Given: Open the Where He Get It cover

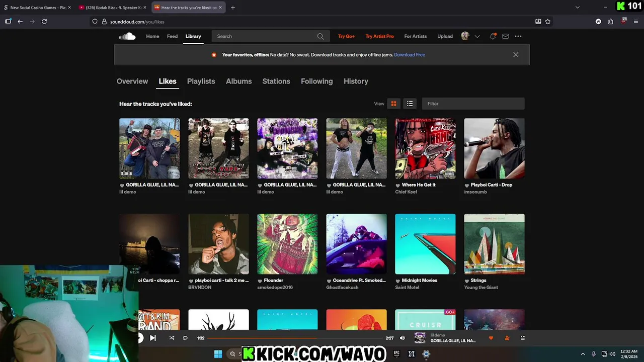Looking at the screenshot, I should (425, 148).
